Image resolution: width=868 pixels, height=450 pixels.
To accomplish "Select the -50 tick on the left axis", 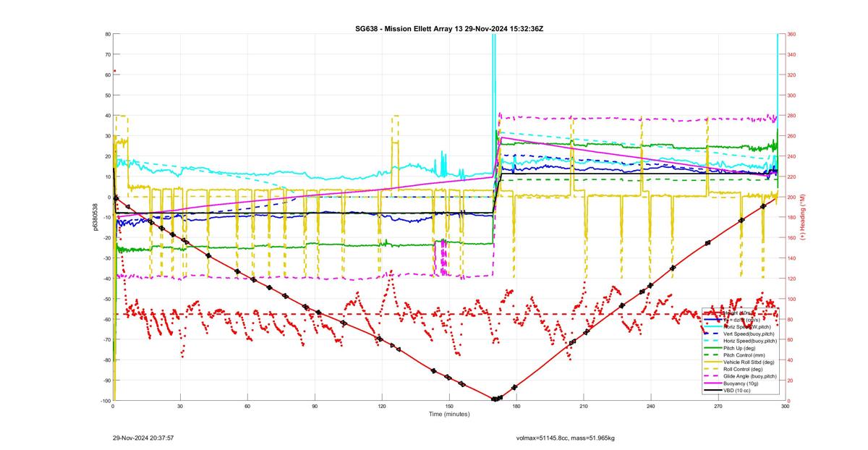I will click(106, 299).
